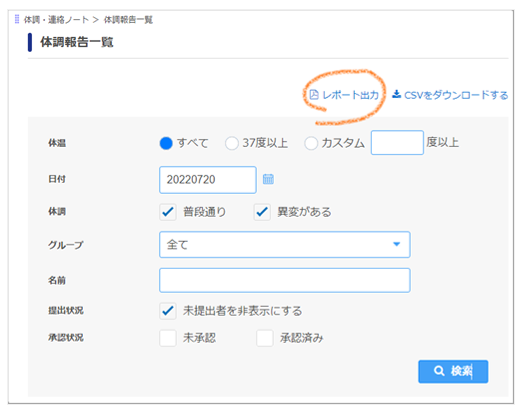Click the download icon beside CSVをダウンロードする
Screen dimensions: 526x412
pos(396,94)
